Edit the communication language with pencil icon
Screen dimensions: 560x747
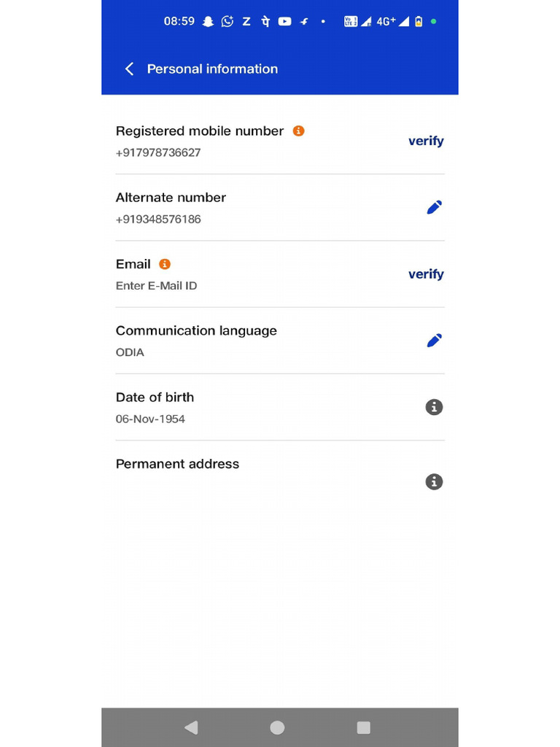(x=434, y=341)
